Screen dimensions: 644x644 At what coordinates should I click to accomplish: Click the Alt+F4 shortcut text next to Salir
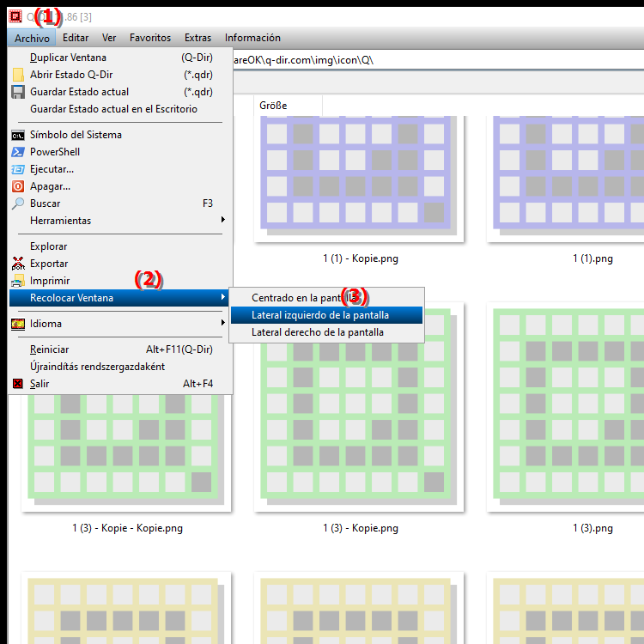click(x=197, y=384)
